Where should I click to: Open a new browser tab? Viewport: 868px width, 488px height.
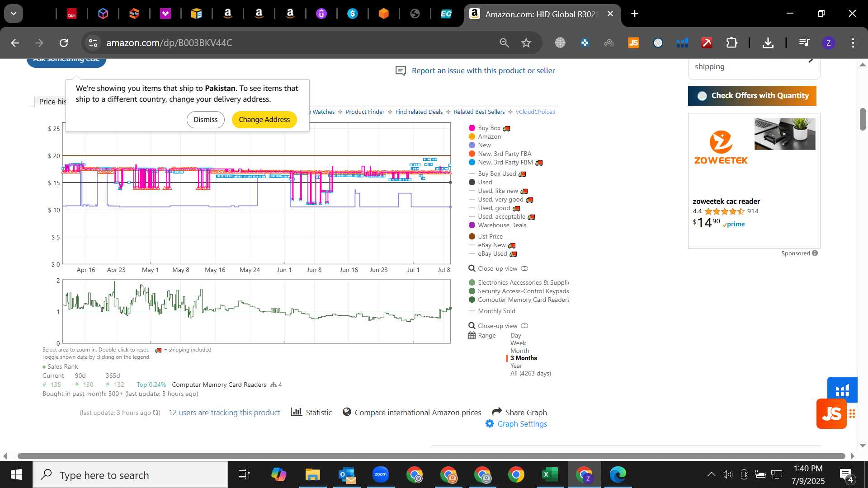click(635, 14)
